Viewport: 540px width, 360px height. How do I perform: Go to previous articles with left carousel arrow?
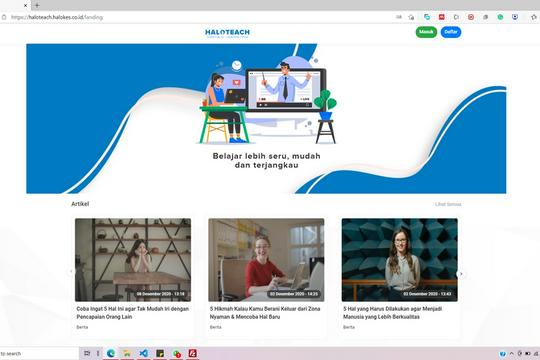[71, 271]
